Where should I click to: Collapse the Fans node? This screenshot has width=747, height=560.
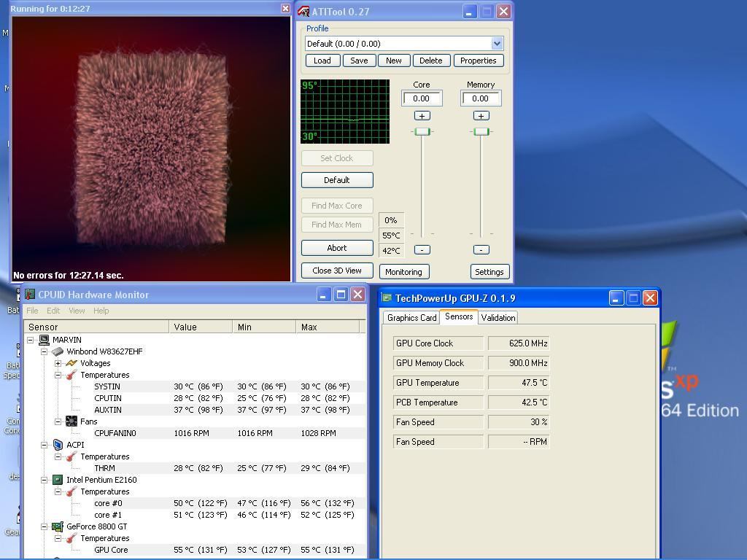click(58, 422)
